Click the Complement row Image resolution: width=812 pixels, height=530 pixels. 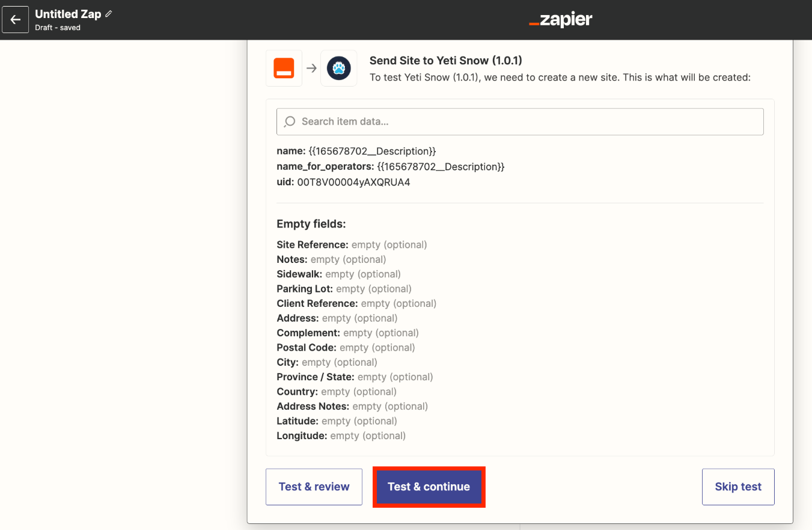347,333
